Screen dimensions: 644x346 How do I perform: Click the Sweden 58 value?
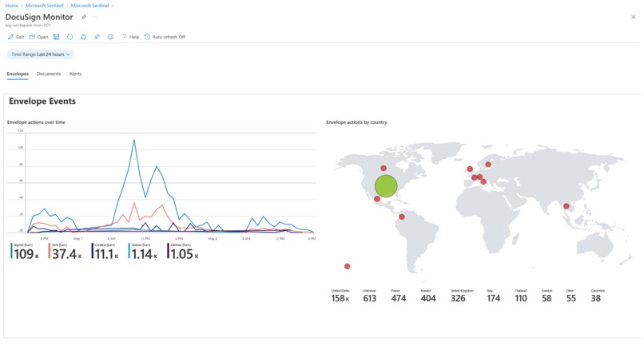point(547,298)
